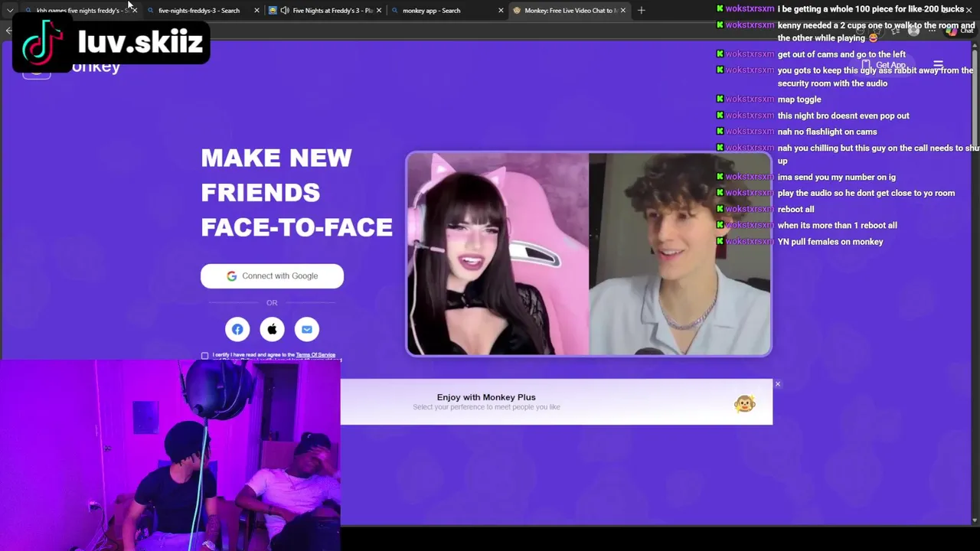Screen dimensions: 980x551
Task: Close the five-nights-freddys-3 Search tab
Action: click(x=256, y=11)
